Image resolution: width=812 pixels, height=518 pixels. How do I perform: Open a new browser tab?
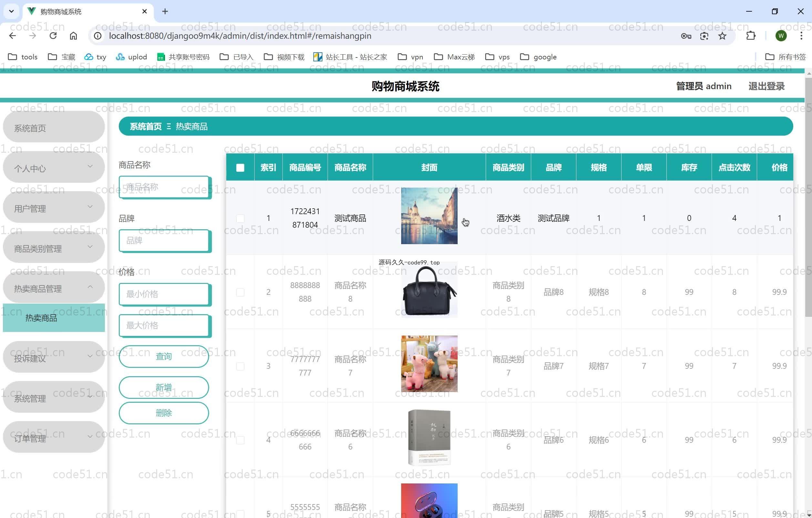coord(165,12)
